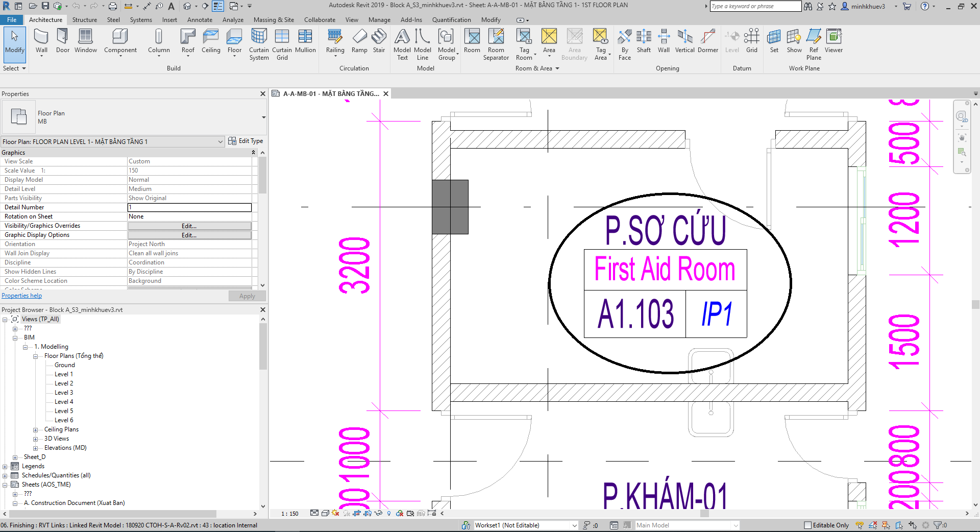Select Level 3 in Project Browser
This screenshot has height=532, width=980.
tap(64, 393)
